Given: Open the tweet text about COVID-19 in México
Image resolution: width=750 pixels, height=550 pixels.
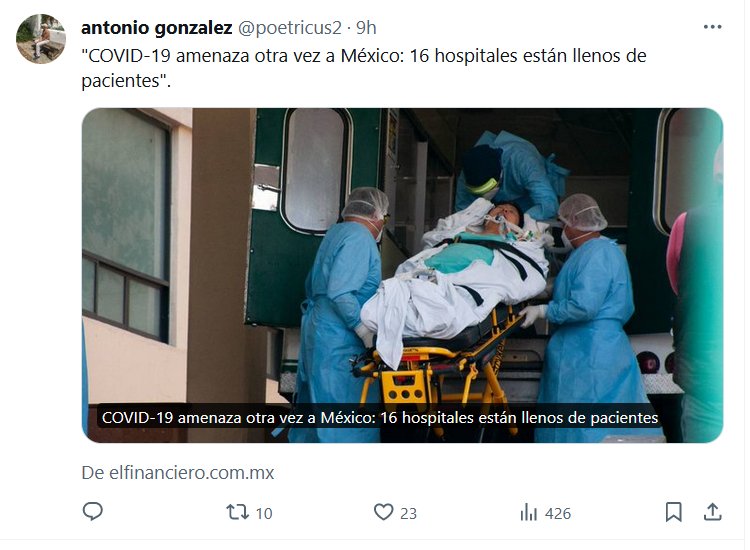Looking at the screenshot, I should 364,68.
